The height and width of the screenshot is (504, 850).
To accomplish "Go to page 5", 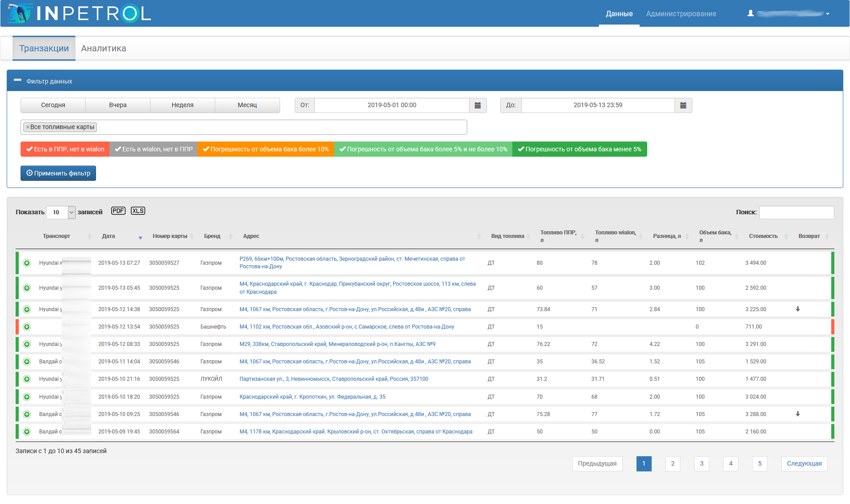I will pos(760,464).
